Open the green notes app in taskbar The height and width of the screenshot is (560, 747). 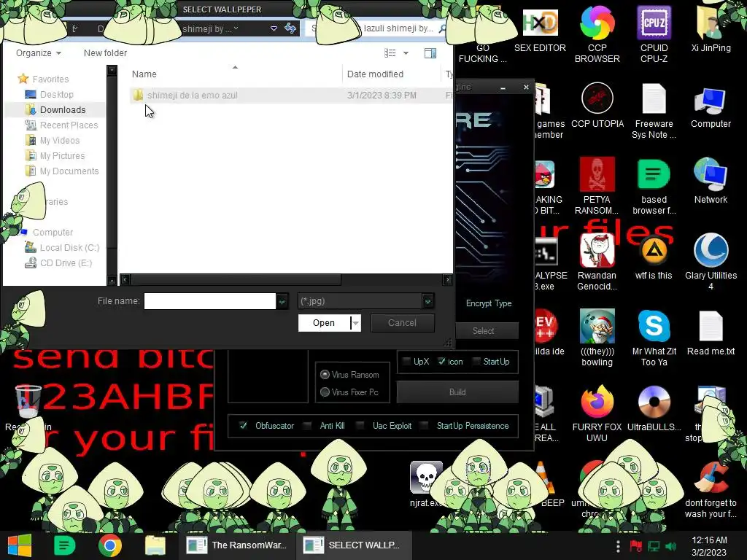pyautogui.click(x=65, y=545)
